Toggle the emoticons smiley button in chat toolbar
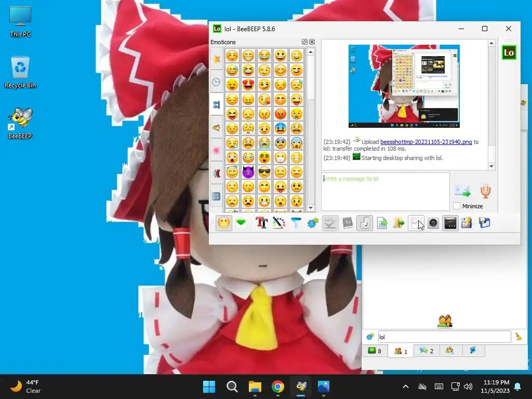532x399 pixels. pyautogui.click(x=223, y=223)
